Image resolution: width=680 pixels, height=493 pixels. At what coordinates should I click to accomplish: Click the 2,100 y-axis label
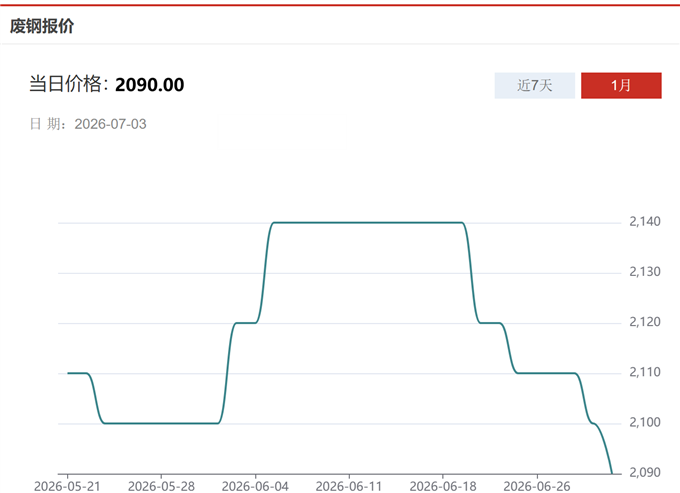pyautogui.click(x=645, y=422)
